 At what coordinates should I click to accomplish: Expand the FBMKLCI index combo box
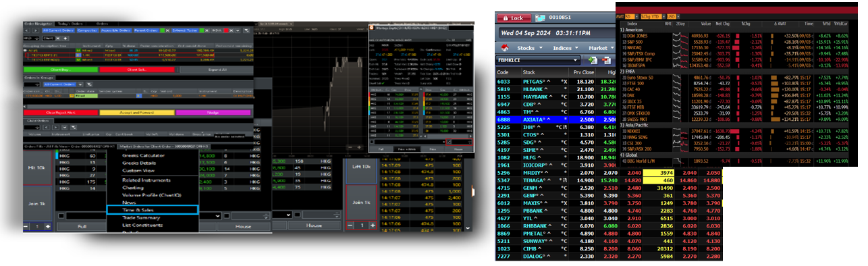(537, 61)
